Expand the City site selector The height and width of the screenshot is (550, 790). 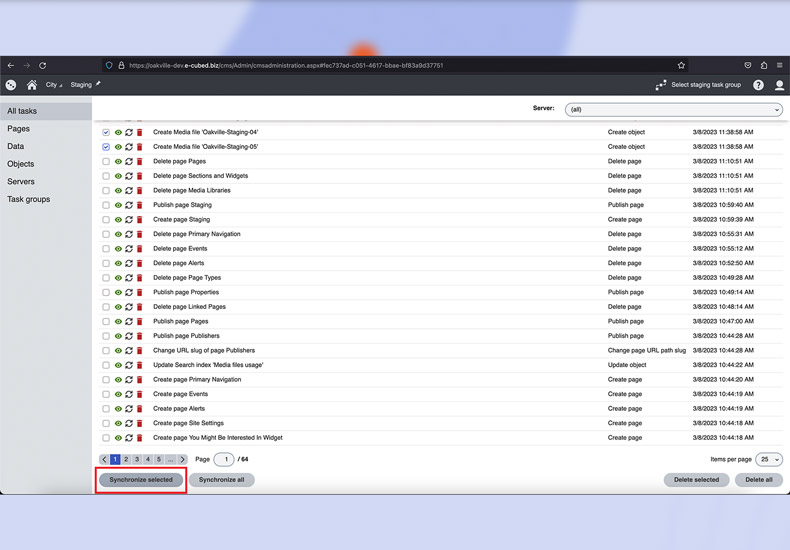(53, 85)
